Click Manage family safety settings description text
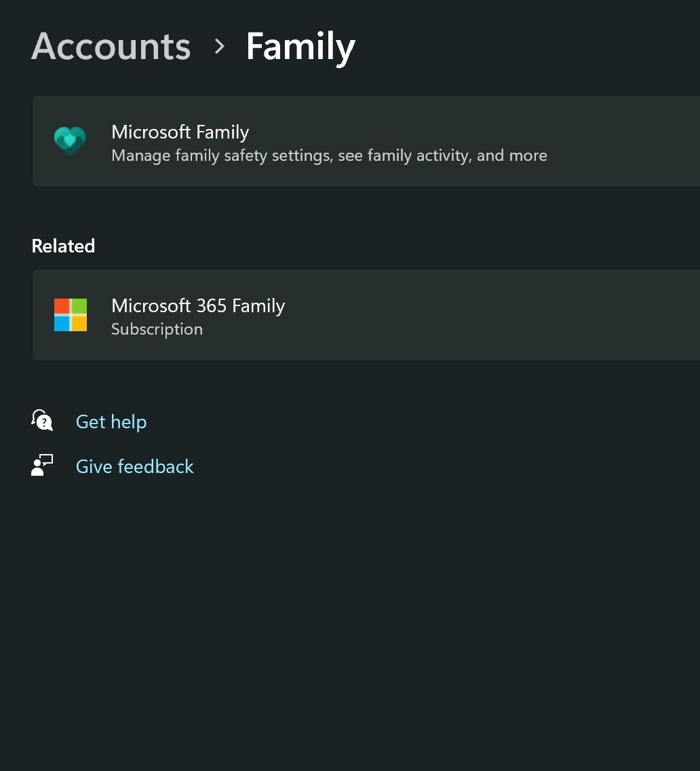Viewport: 700px width, 771px height. tap(328, 155)
